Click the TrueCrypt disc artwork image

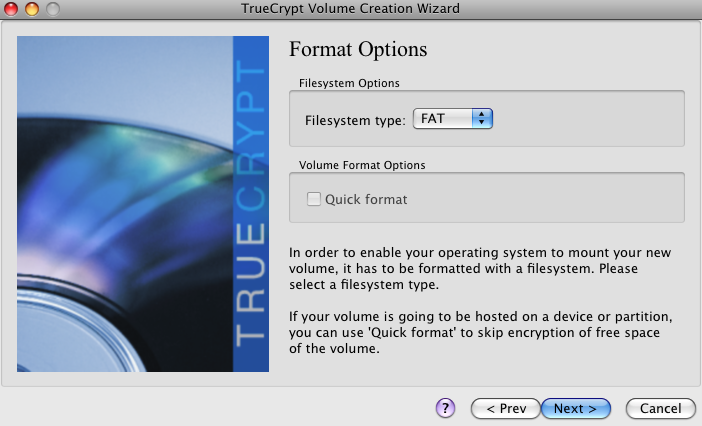click(x=143, y=204)
